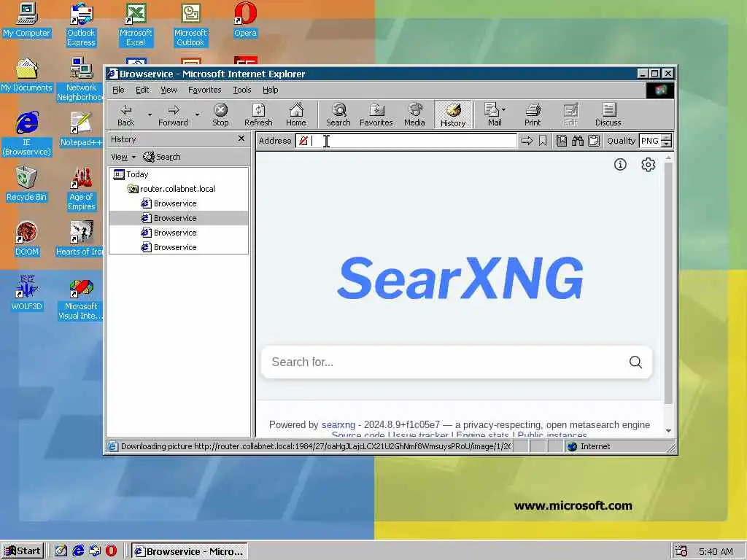Click the SearXNG info icon
The width and height of the screenshot is (747, 560).
click(620, 165)
